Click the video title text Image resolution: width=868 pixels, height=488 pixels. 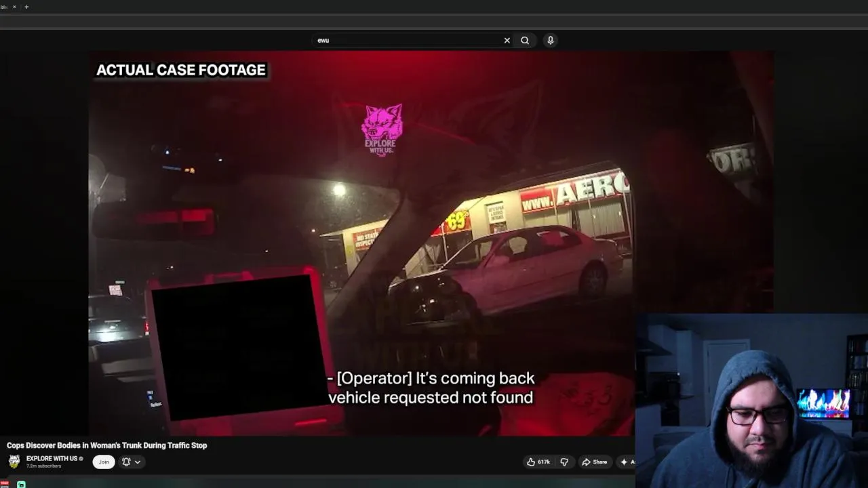pos(106,445)
